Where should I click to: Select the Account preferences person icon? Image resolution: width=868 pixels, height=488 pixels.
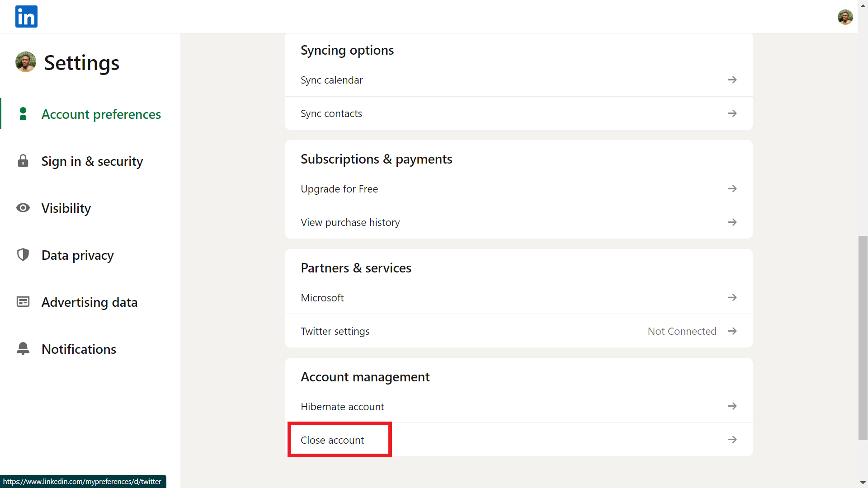tap(23, 114)
